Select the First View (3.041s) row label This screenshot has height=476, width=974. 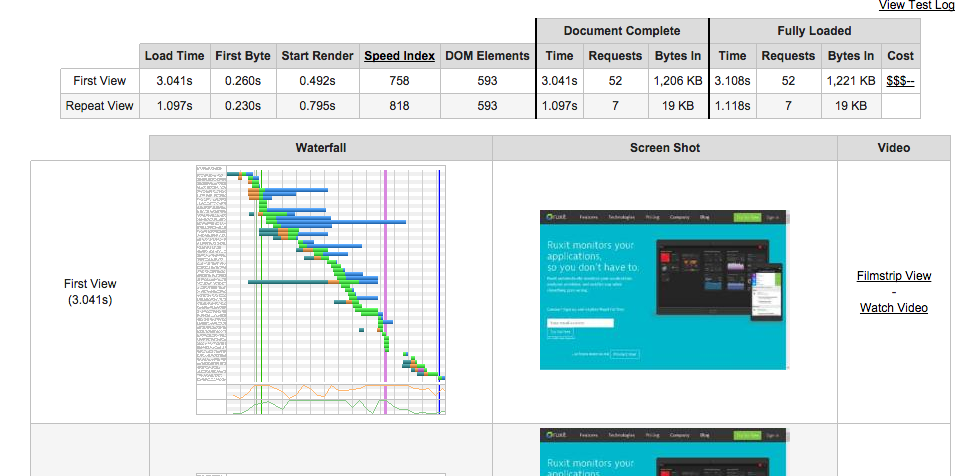click(x=90, y=291)
